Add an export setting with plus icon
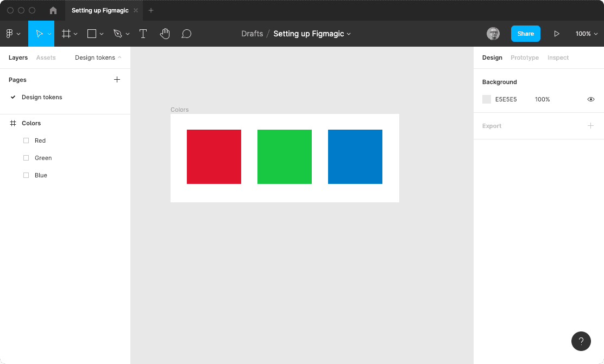 click(x=590, y=126)
